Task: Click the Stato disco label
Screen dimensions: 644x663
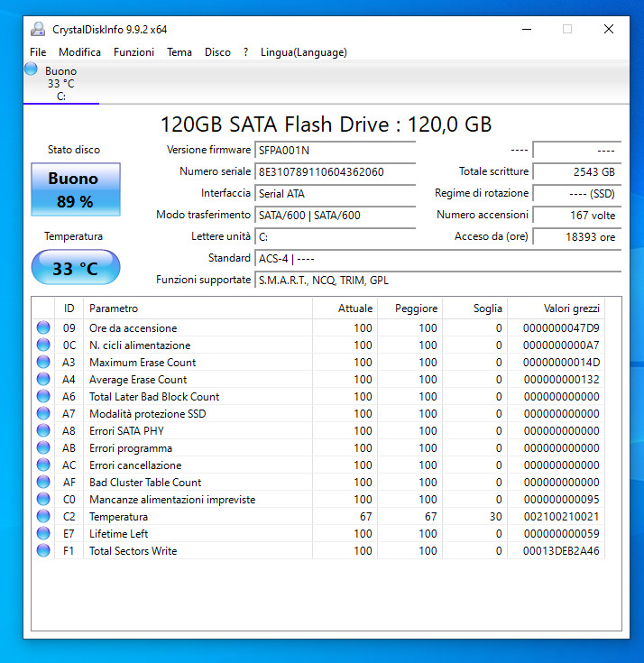Action: point(74,150)
